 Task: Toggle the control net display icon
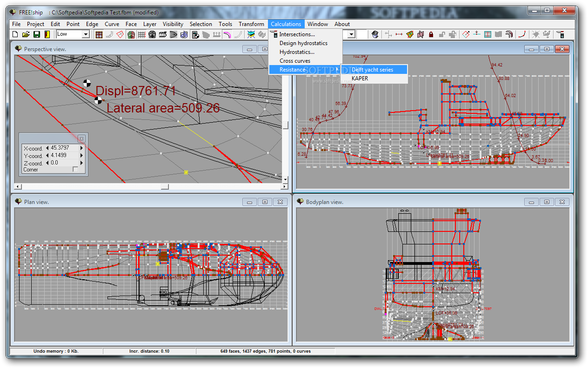pos(99,34)
